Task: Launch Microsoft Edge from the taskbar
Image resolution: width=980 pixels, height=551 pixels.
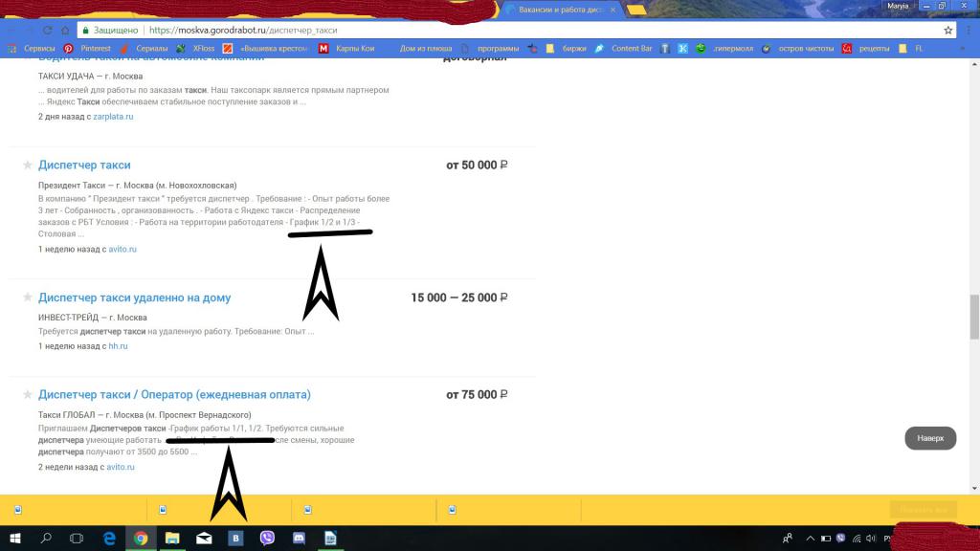Action: [109, 539]
